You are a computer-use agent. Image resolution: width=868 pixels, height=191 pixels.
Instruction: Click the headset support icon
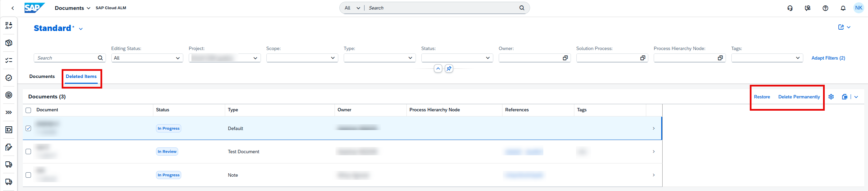pos(790,8)
